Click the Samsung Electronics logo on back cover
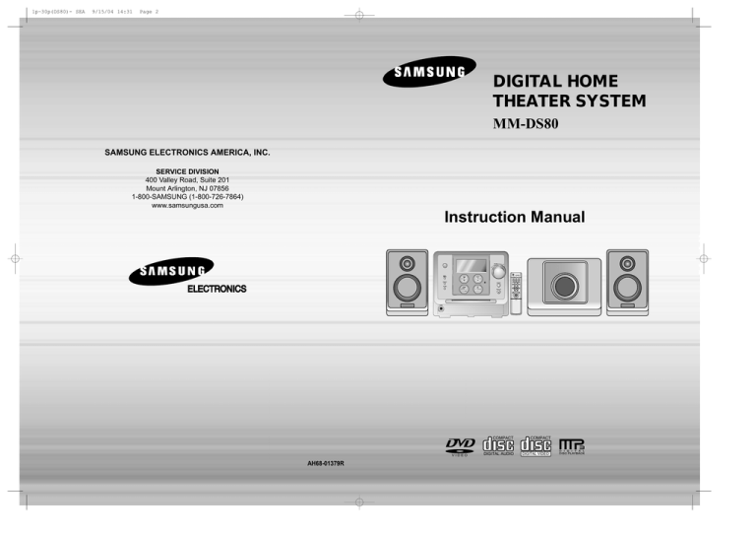 188,276
